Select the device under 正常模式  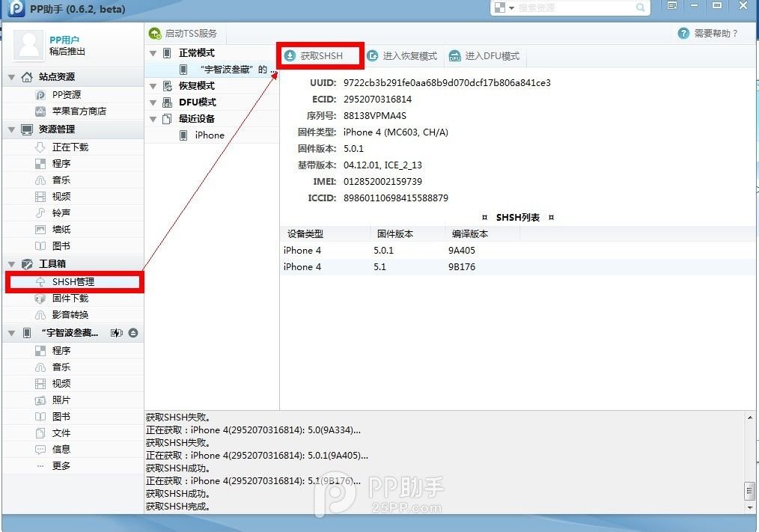coord(212,70)
